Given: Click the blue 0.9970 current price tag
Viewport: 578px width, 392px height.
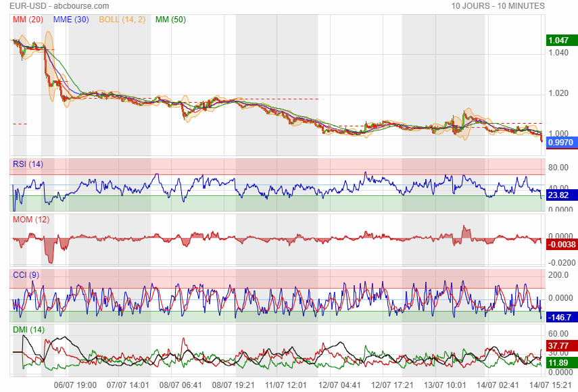Looking at the screenshot, I should (562, 142).
